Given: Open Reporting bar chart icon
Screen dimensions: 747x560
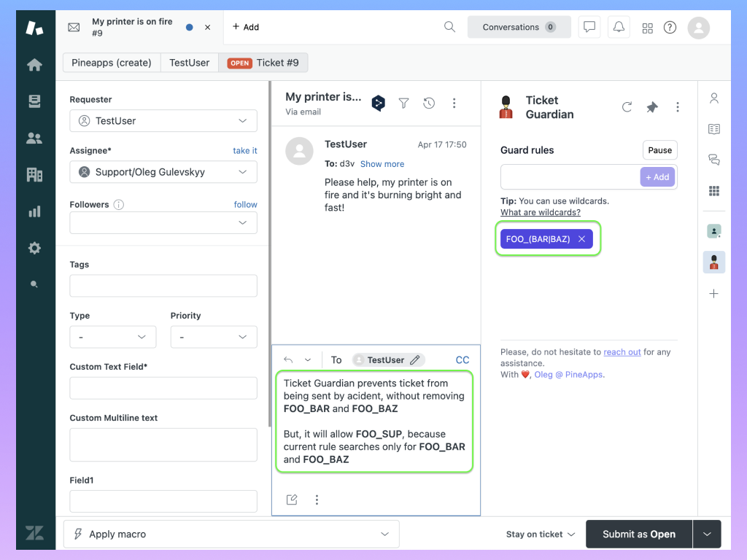Looking at the screenshot, I should coord(34,211).
